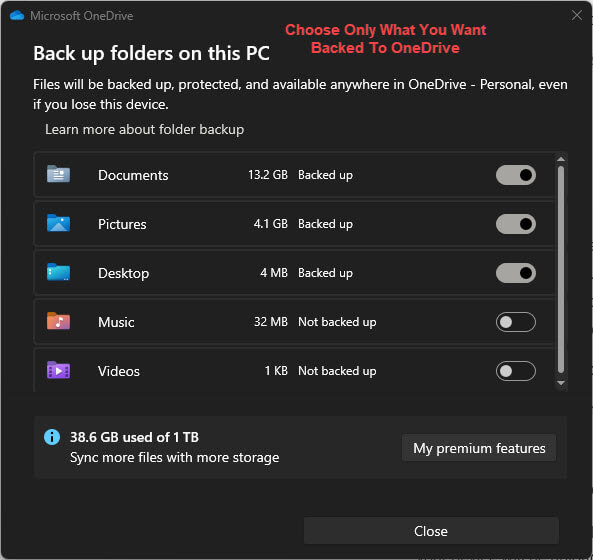
Task: Select the Documents 13.2 GB Backed up row
Action: 295,175
